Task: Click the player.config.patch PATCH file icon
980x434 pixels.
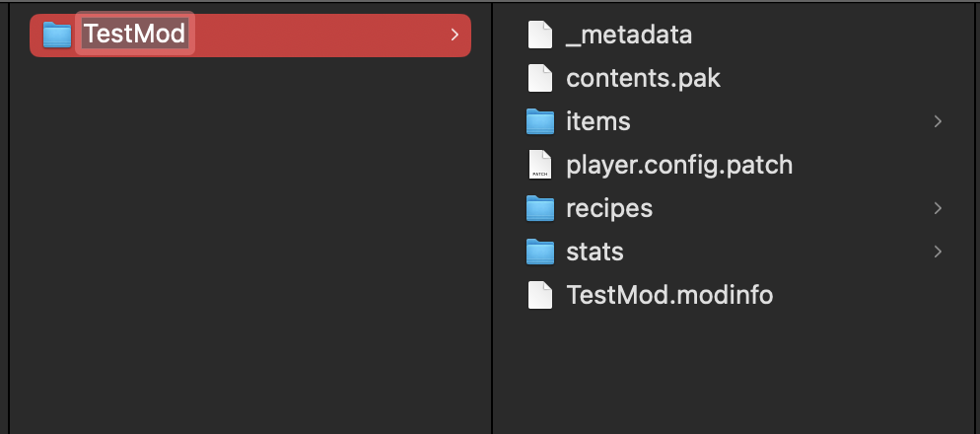Action: point(540,165)
